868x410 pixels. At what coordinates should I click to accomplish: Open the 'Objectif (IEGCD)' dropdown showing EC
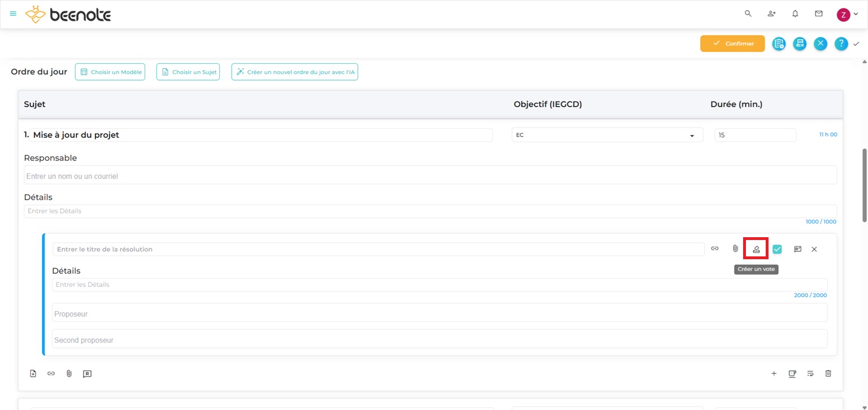pyautogui.click(x=607, y=136)
